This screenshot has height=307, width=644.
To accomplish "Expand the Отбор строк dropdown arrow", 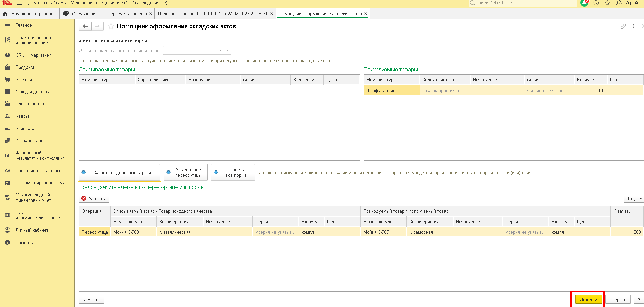I will 220,51.
